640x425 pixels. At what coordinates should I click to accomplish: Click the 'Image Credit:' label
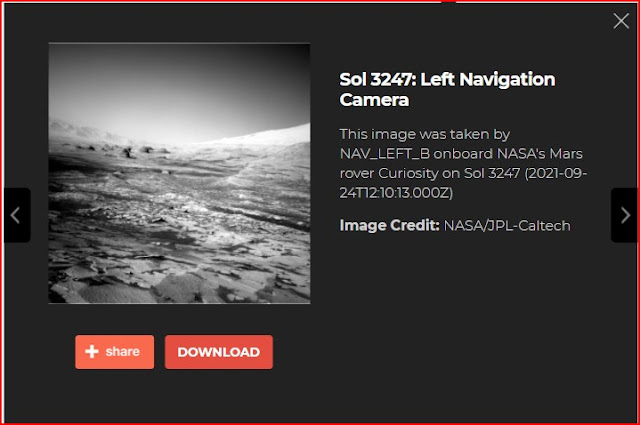point(389,225)
